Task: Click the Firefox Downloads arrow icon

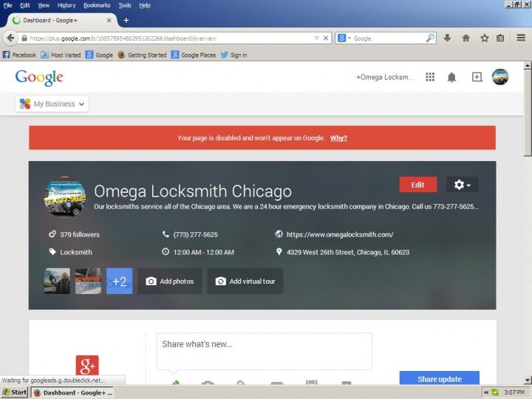Action: pos(447,38)
